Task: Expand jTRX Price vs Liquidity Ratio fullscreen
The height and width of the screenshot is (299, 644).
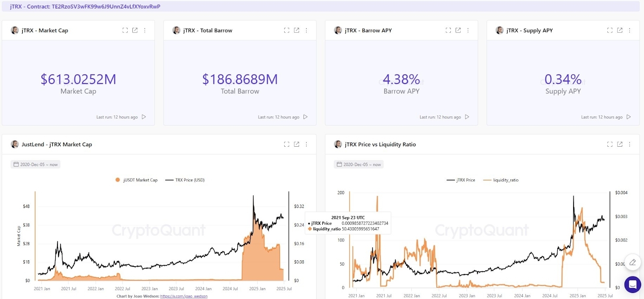Action: tap(610, 144)
